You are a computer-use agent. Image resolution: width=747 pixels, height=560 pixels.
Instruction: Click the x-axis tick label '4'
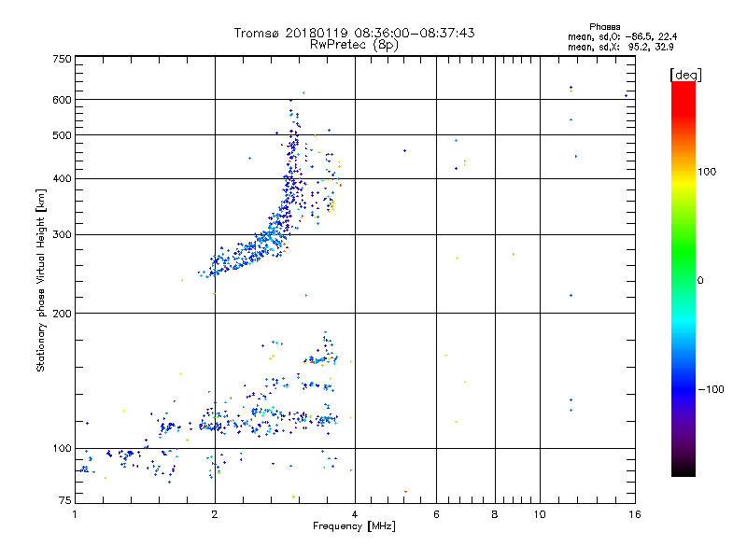(355, 514)
